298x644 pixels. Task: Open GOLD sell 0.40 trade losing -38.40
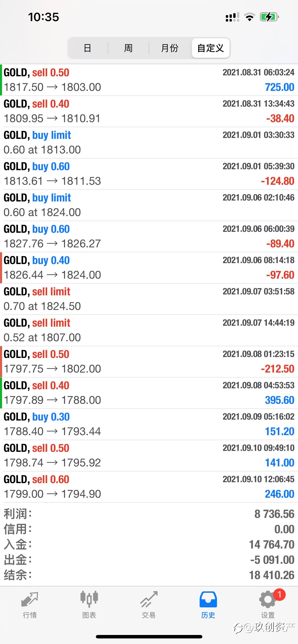(x=149, y=111)
